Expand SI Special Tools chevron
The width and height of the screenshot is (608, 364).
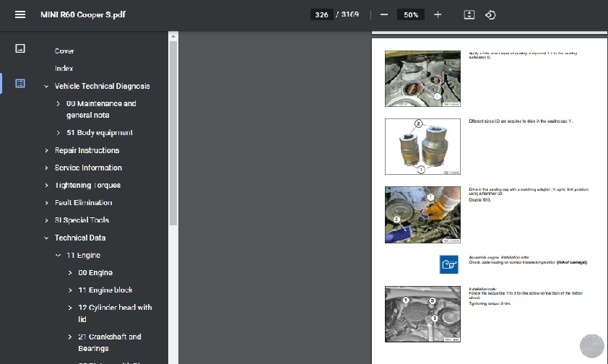tap(46, 220)
